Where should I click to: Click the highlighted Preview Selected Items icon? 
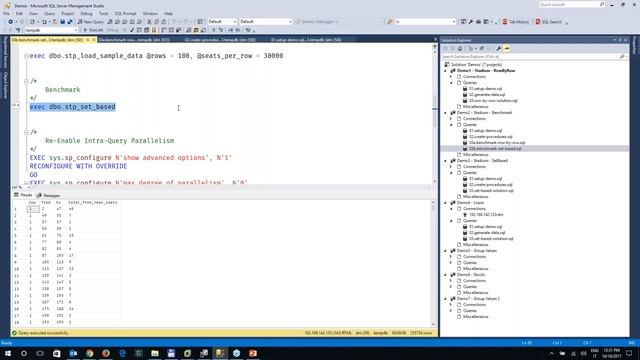pos(507,49)
